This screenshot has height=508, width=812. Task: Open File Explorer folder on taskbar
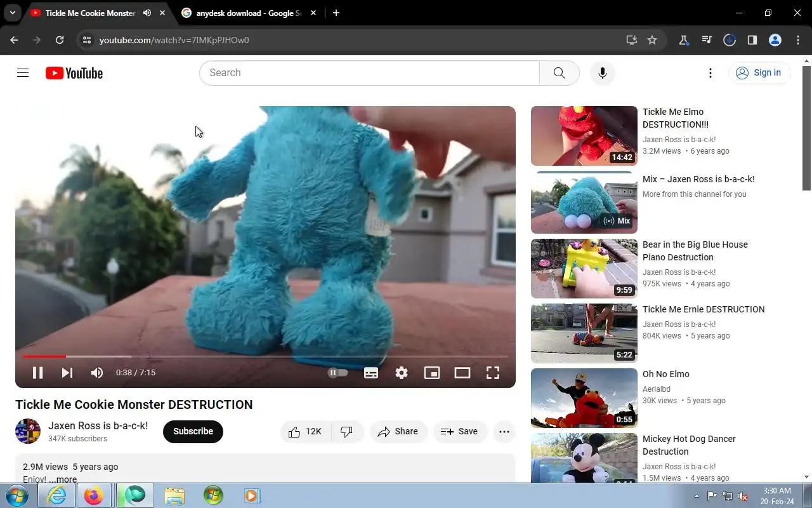coord(174,495)
